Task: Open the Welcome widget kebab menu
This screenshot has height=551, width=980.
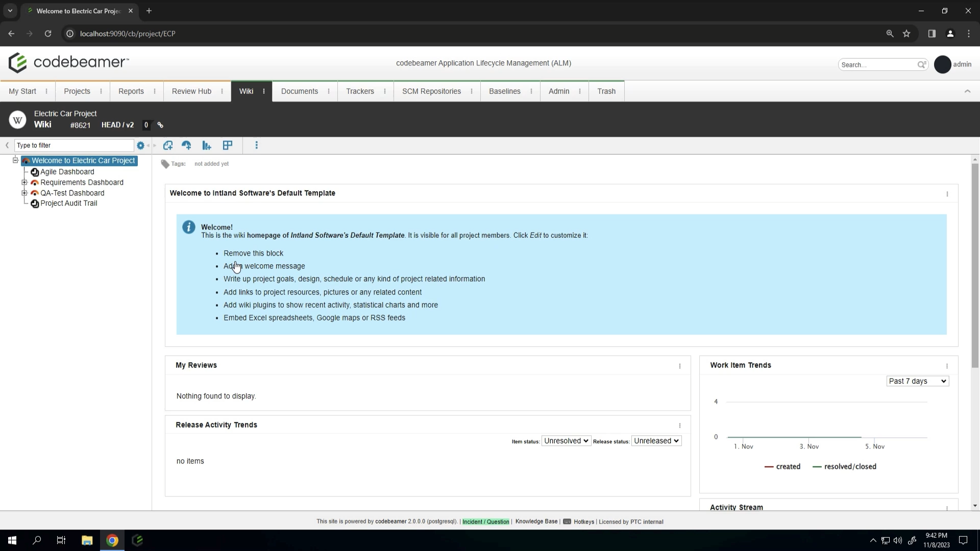Action: click(x=947, y=194)
